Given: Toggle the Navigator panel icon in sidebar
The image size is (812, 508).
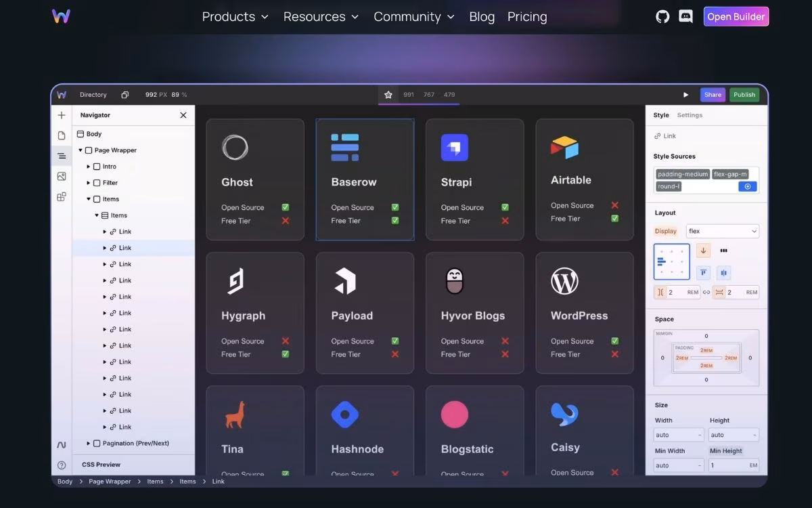Looking at the screenshot, I should click(62, 156).
